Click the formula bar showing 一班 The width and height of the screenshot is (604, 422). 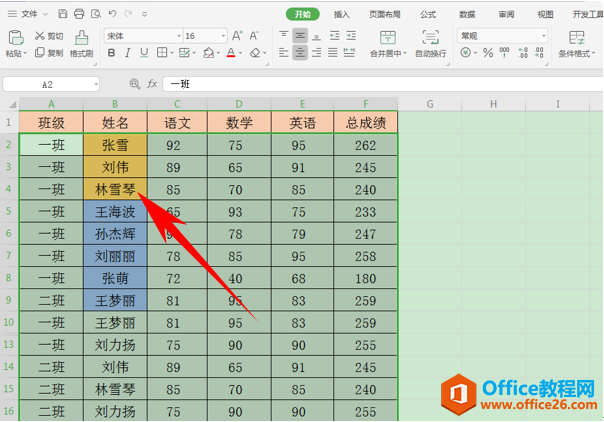tap(383, 84)
